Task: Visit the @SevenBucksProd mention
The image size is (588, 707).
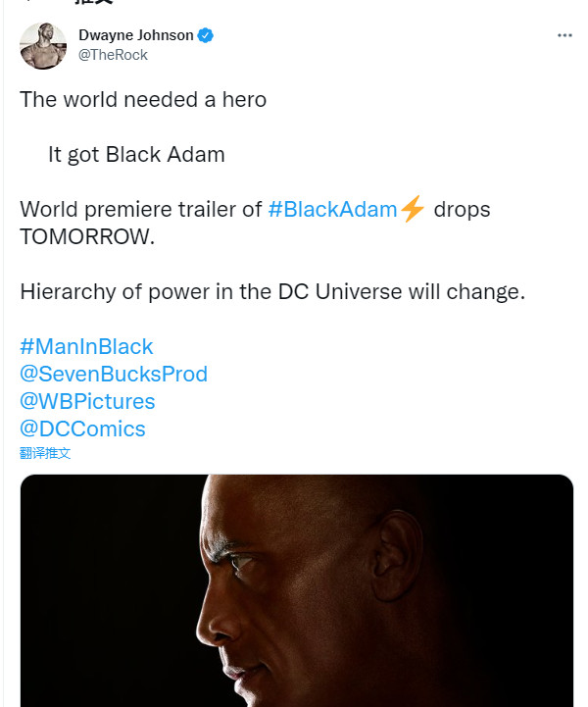Action: click(114, 374)
